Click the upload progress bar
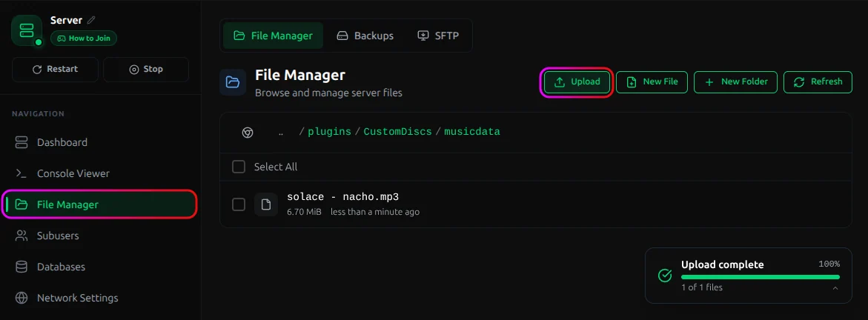Image resolution: width=868 pixels, height=320 pixels. click(761, 277)
